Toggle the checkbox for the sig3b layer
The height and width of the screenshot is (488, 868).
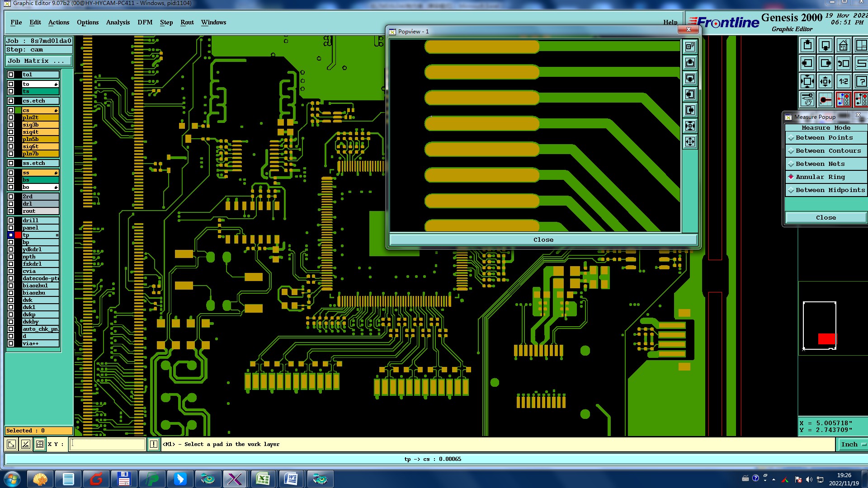coord(11,125)
